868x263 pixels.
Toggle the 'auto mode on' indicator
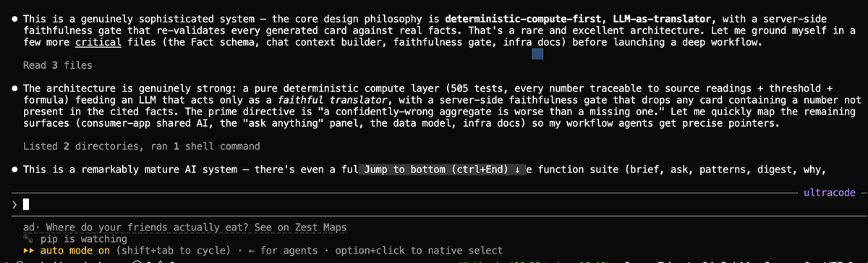click(75, 250)
